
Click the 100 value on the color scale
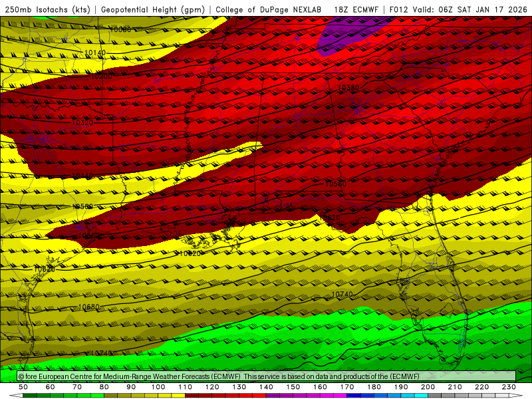tap(158, 387)
